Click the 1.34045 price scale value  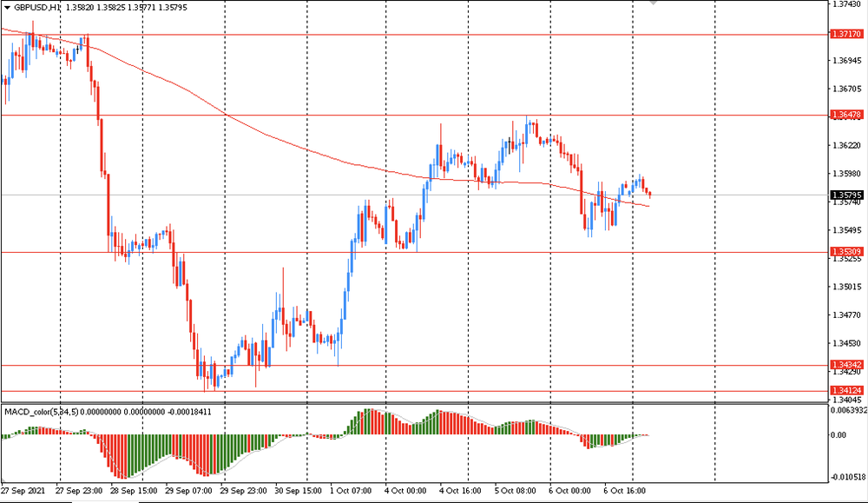click(846, 400)
